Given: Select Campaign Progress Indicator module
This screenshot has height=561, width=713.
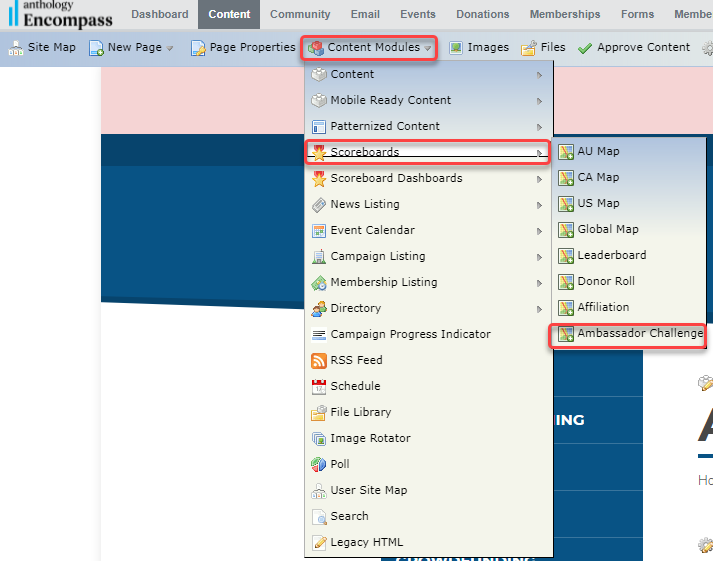Looking at the screenshot, I should point(410,334).
